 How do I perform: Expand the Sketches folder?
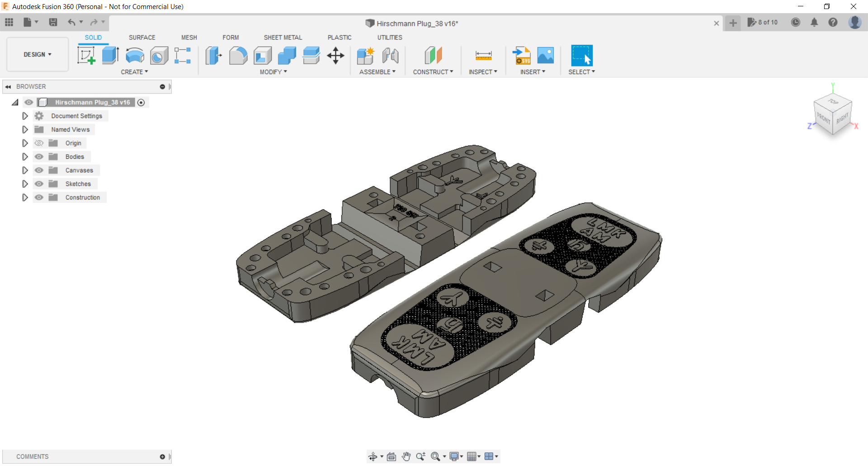(x=25, y=184)
